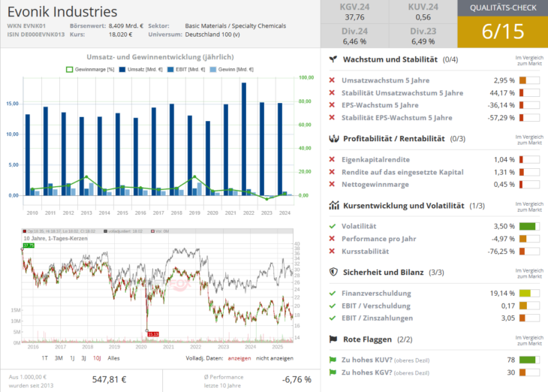This screenshot has height=392, width=548.
Task: Click the Div.24 value 6,46 % tile
Action: point(355,36)
